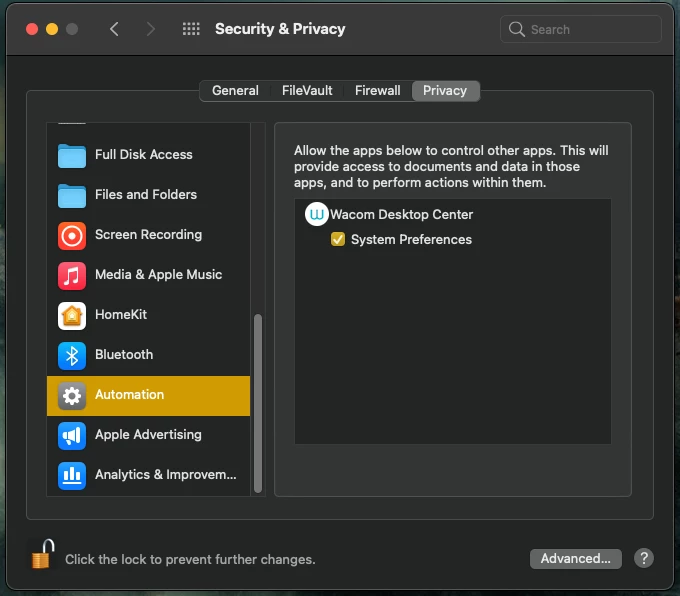Switch to the FileVault tab
Viewport: 680px width, 596px height.
click(307, 91)
